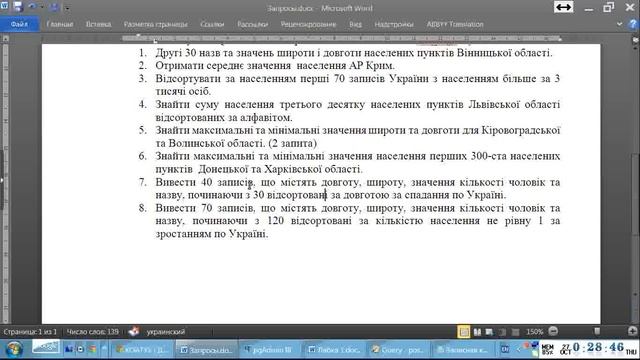The image size is (640, 360).
Task: Click the Word Help question mark icon
Action: 633,24
